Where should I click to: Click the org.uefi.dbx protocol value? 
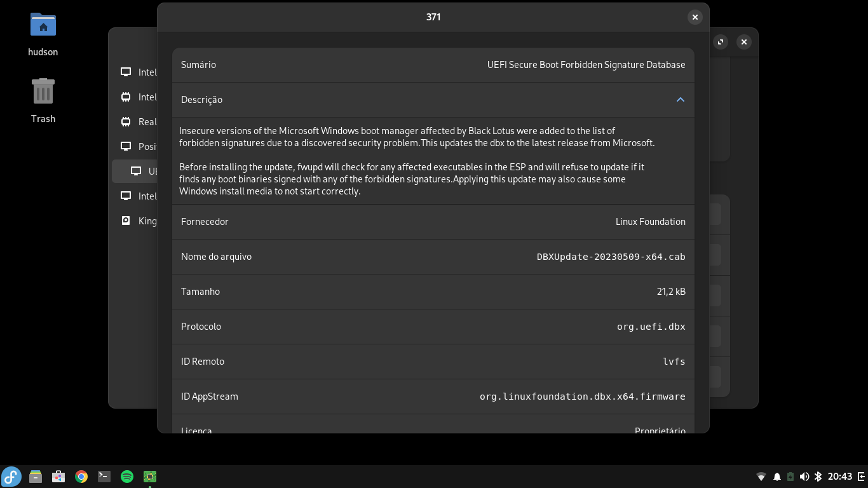pos(651,327)
